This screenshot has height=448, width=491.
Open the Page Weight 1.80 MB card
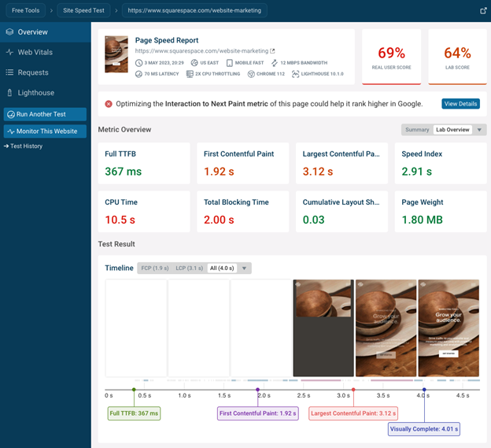[x=441, y=212]
